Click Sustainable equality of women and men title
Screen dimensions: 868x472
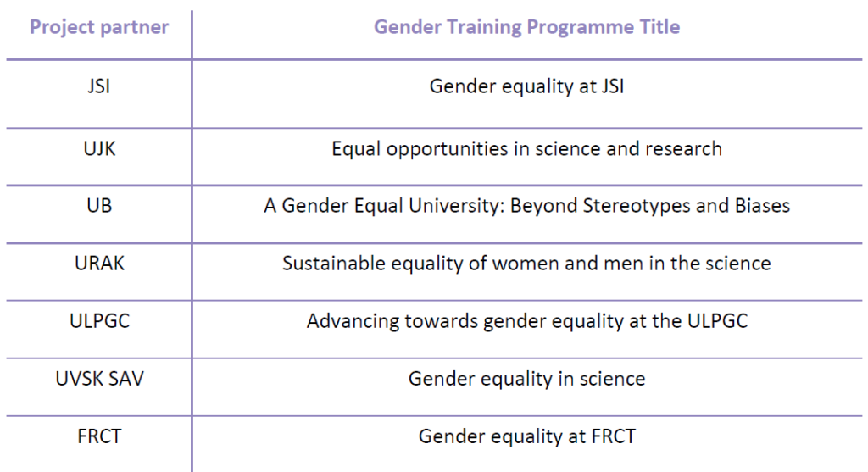[x=526, y=264]
